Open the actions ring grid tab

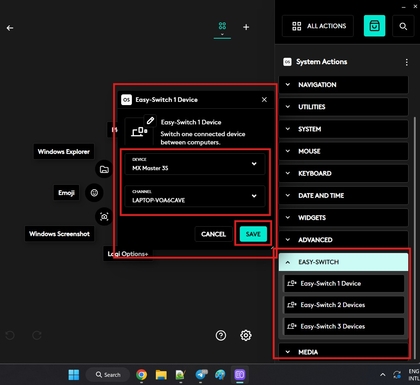[222, 26]
